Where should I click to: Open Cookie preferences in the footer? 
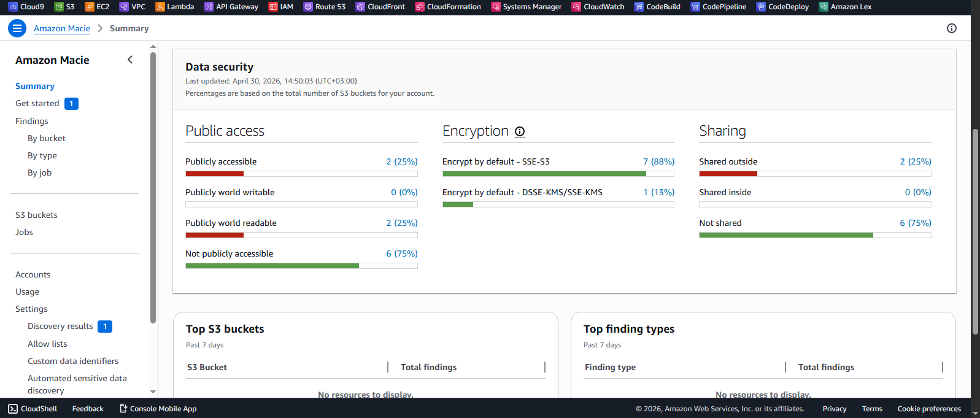(929, 409)
